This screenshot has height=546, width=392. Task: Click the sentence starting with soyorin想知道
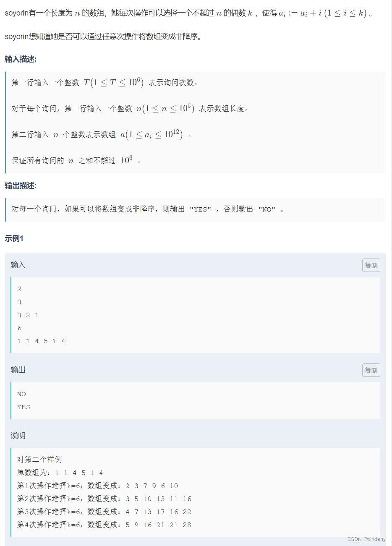[103, 37]
